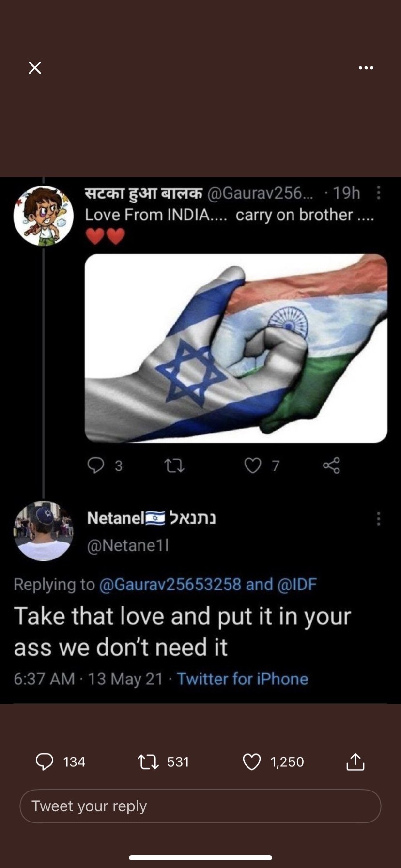Open the Israel India handshake flag image
Screen dimensions: 401x868
[x=236, y=348]
